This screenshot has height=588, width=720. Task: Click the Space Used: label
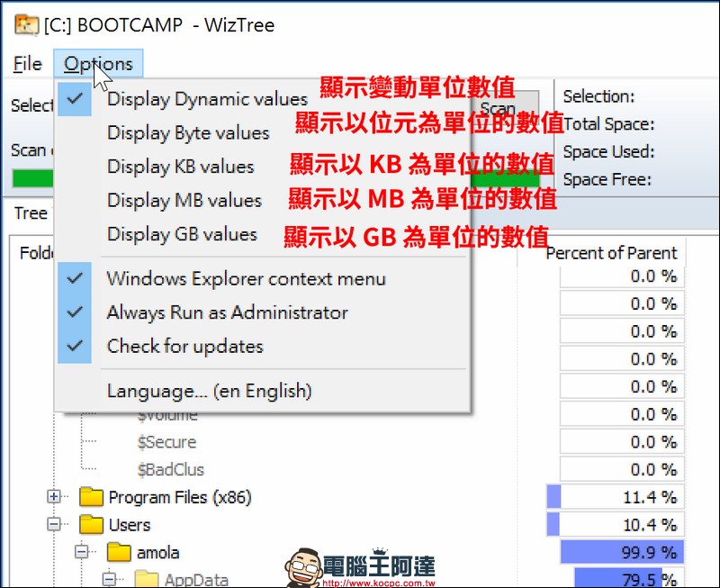coord(608,151)
